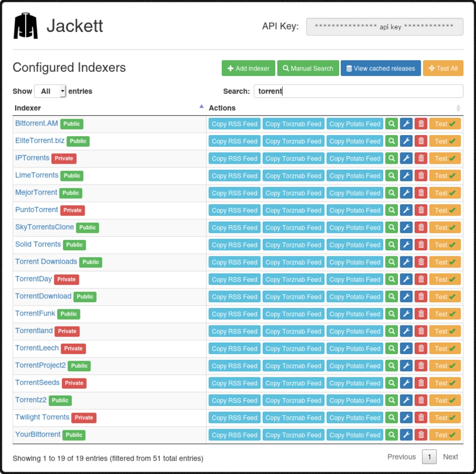Click Add indexer

248,68
